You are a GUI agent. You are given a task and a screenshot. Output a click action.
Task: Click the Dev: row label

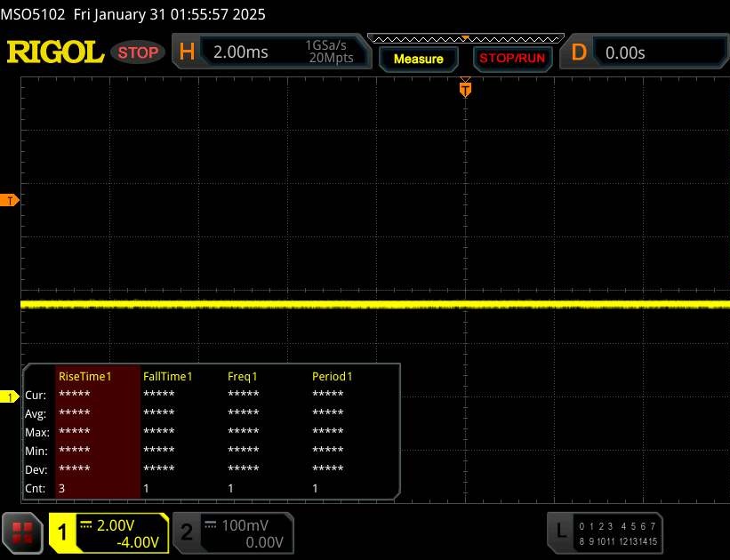point(36,469)
